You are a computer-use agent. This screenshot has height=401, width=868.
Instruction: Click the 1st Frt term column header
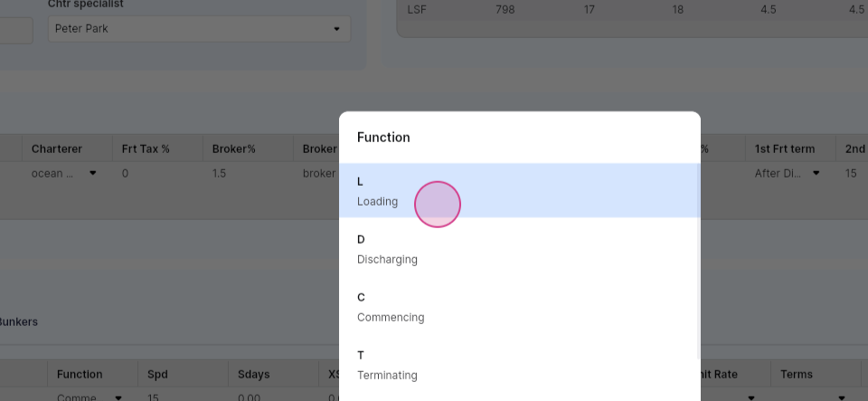pyautogui.click(x=785, y=149)
